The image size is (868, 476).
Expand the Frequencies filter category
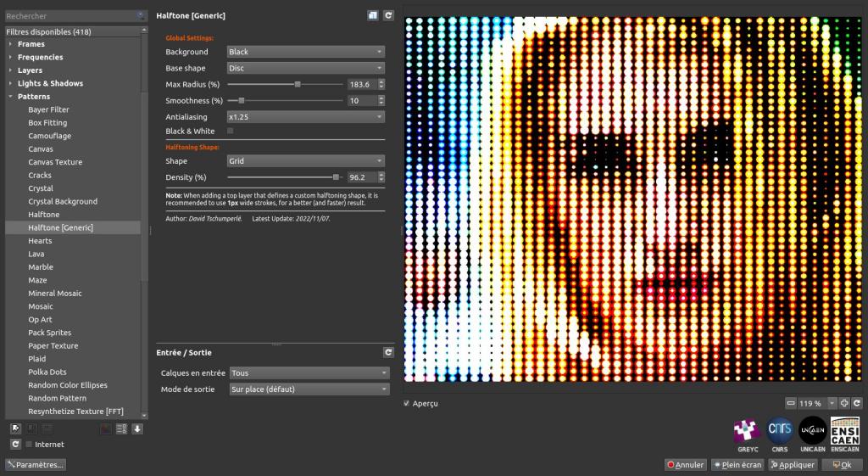point(10,57)
